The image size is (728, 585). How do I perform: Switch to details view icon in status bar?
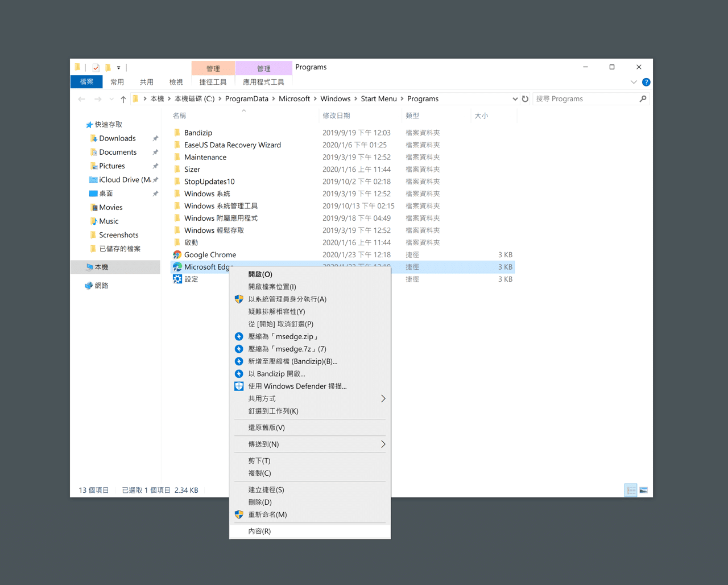point(631,490)
